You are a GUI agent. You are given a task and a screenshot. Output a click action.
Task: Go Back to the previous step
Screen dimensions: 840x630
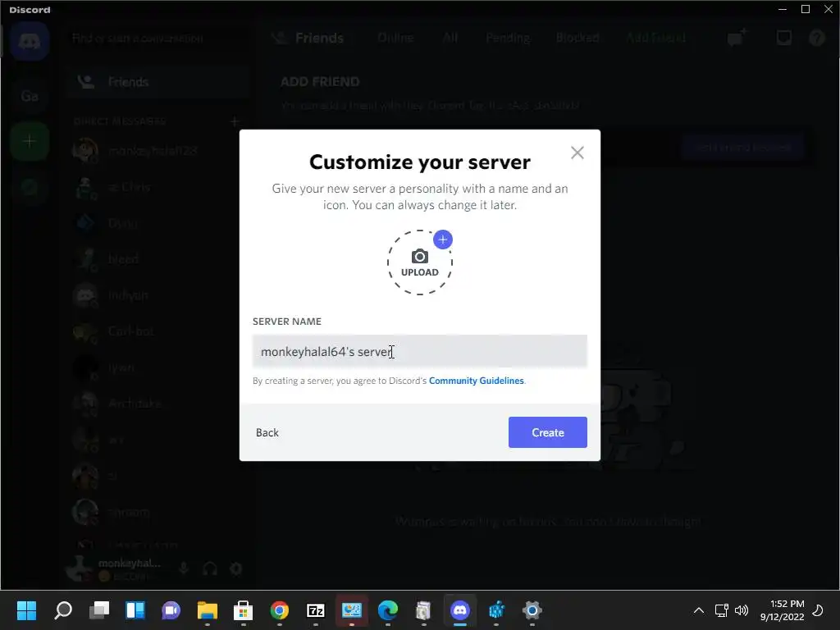[267, 432]
